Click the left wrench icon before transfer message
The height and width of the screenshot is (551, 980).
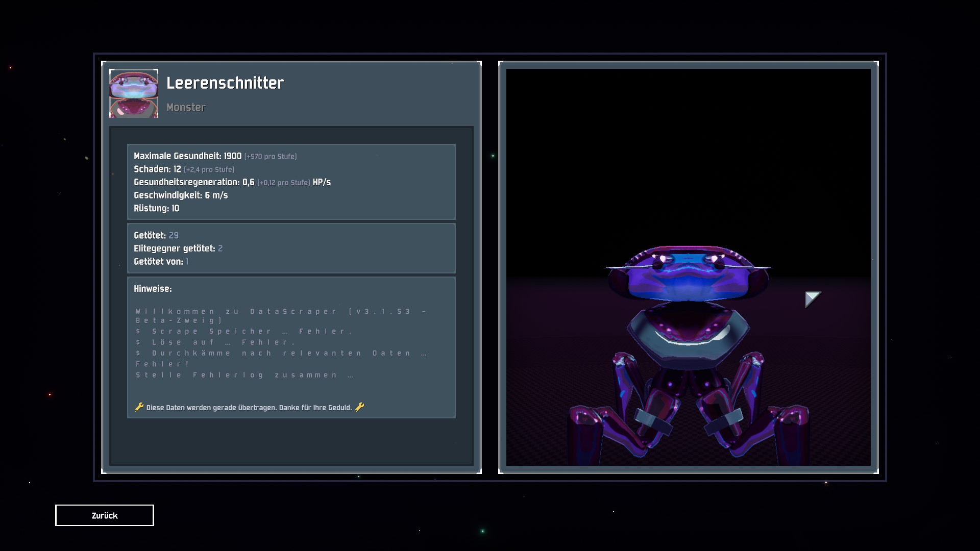139,407
